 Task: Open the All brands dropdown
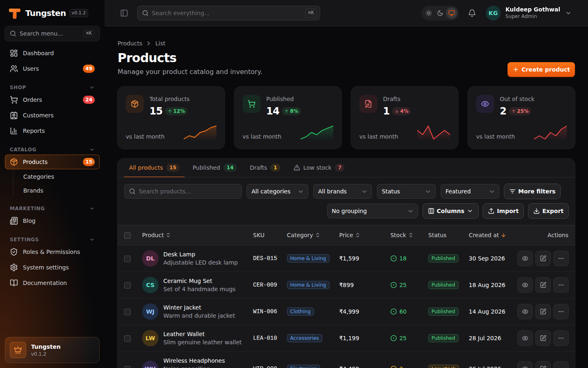tap(343, 191)
